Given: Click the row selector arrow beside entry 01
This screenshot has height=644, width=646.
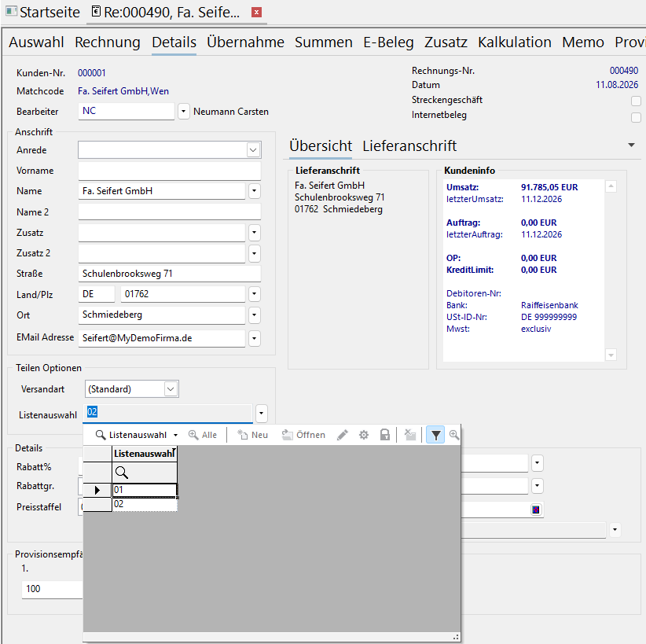Looking at the screenshot, I should click(97, 490).
